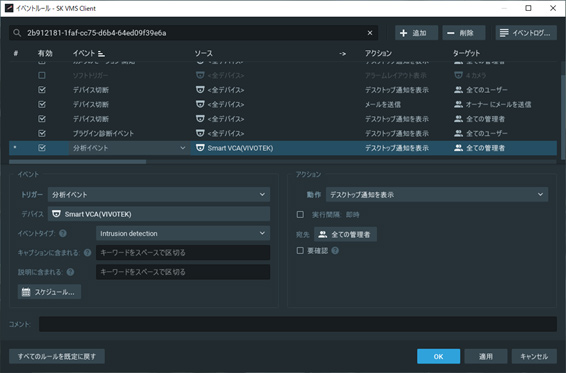The image size is (566, 373).
Task: Toggle checkbox of デバイス切断 rule targeting 全てのユーザー
Action: 42,90
